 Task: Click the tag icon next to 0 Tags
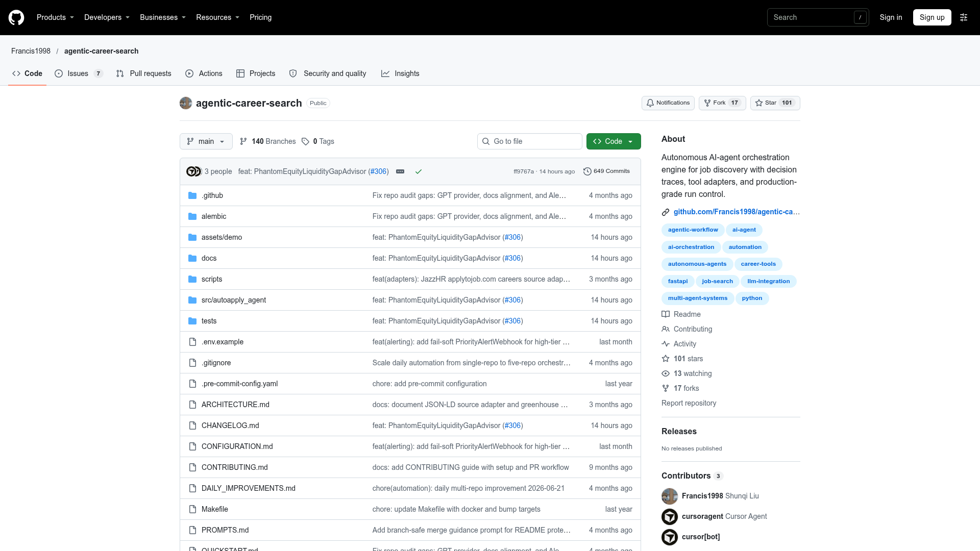click(x=305, y=141)
